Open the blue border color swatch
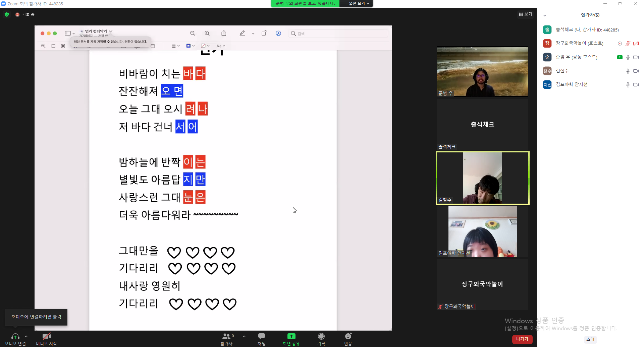This screenshot has width=644, height=347. pos(190,46)
